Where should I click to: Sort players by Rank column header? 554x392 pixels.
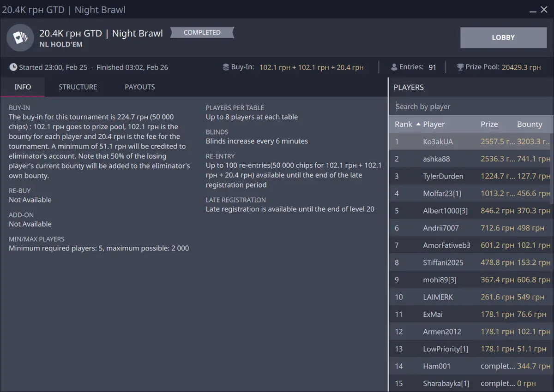tap(403, 124)
